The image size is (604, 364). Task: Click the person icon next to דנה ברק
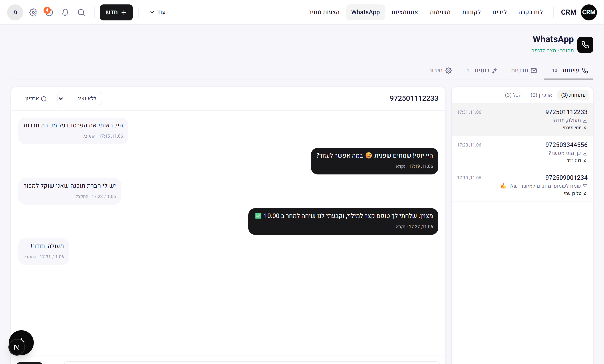(x=585, y=161)
